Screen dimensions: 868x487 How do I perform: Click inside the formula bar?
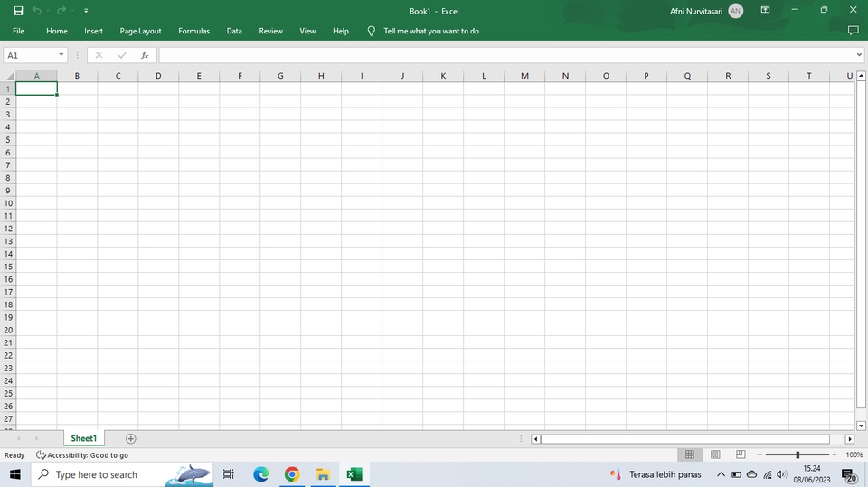click(x=506, y=55)
